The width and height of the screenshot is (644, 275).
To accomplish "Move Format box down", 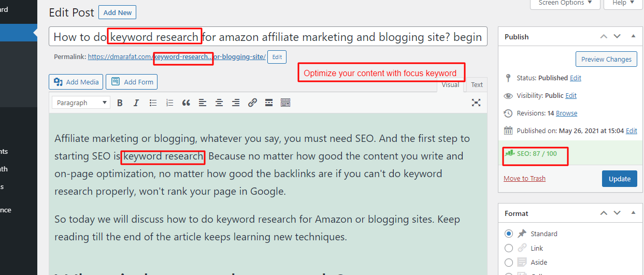I will pyautogui.click(x=617, y=213).
